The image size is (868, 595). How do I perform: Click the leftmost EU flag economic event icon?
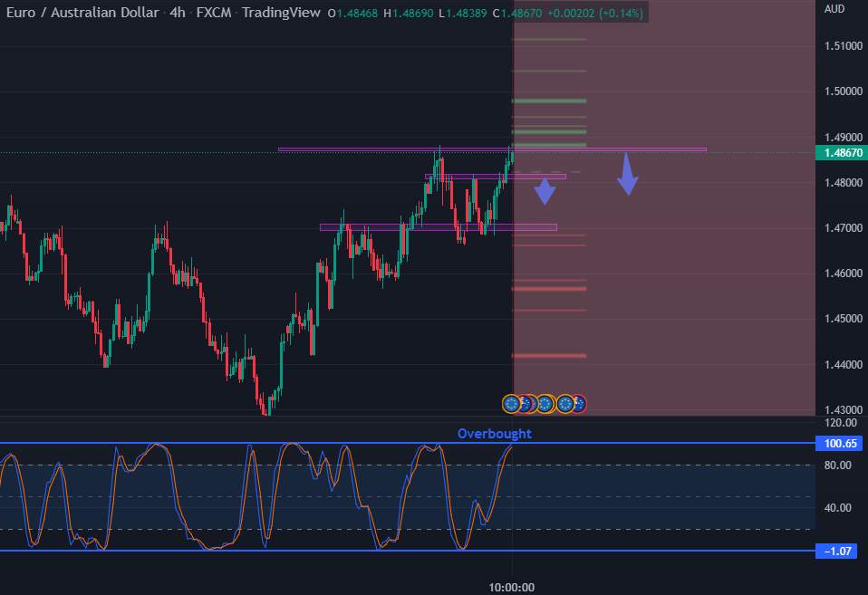(511, 404)
